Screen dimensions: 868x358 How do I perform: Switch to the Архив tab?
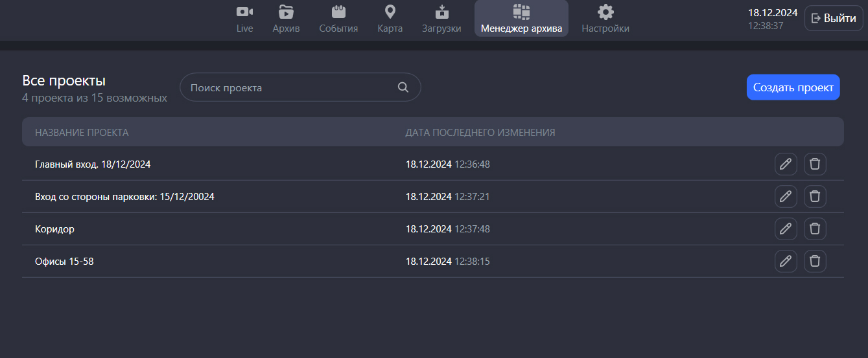click(x=286, y=19)
